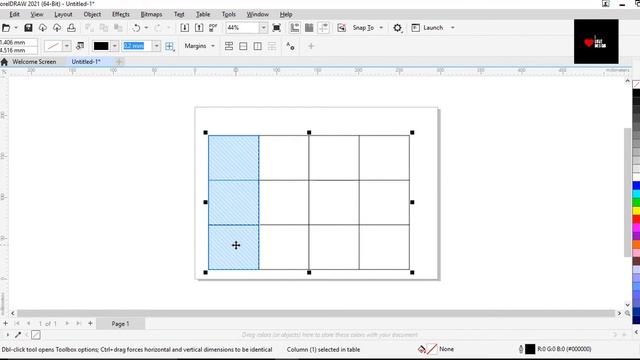Click the new document plus tab button
Viewport: 640px width, 360px height.
[x=119, y=62]
